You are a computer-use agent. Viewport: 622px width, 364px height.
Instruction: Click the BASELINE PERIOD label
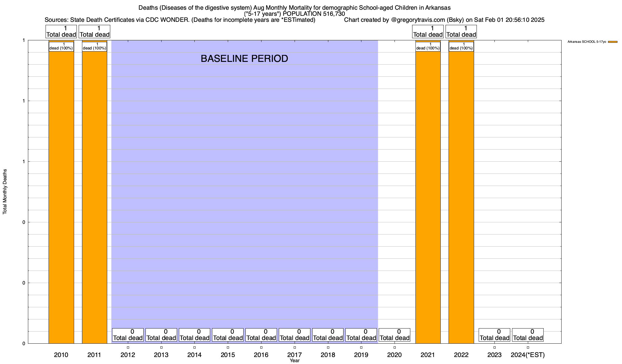244,59
